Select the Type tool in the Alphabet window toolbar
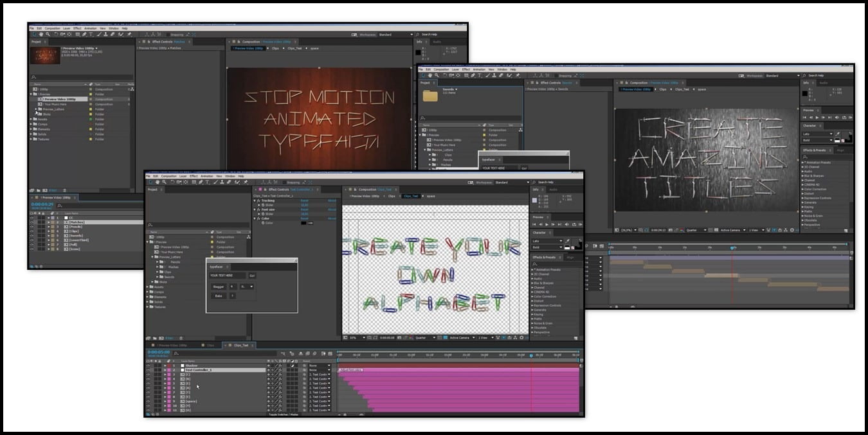The width and height of the screenshot is (868, 435). (207, 182)
